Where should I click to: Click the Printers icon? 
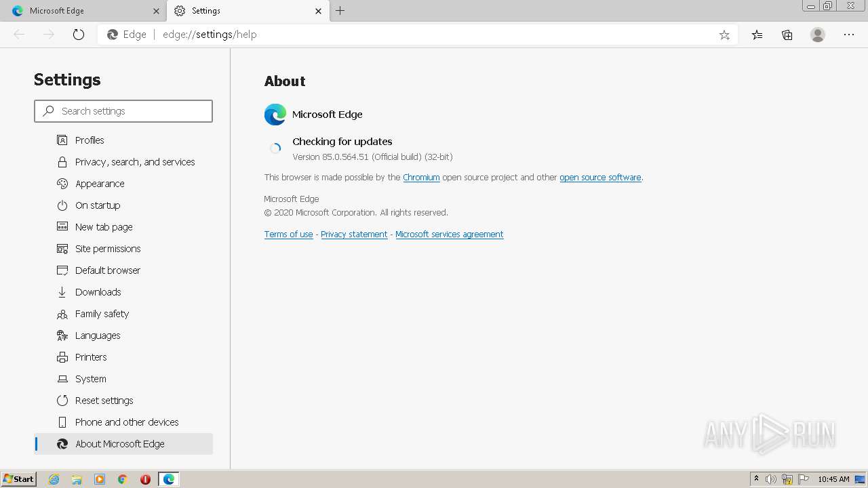62,357
